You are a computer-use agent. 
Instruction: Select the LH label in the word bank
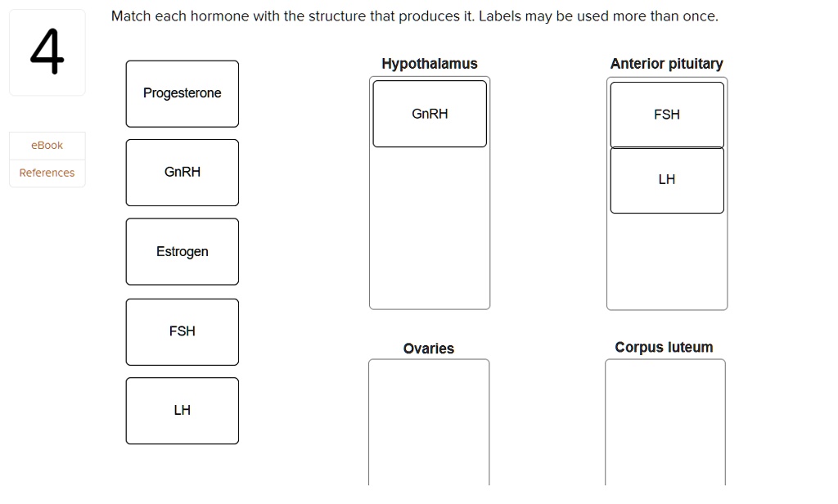(x=182, y=410)
